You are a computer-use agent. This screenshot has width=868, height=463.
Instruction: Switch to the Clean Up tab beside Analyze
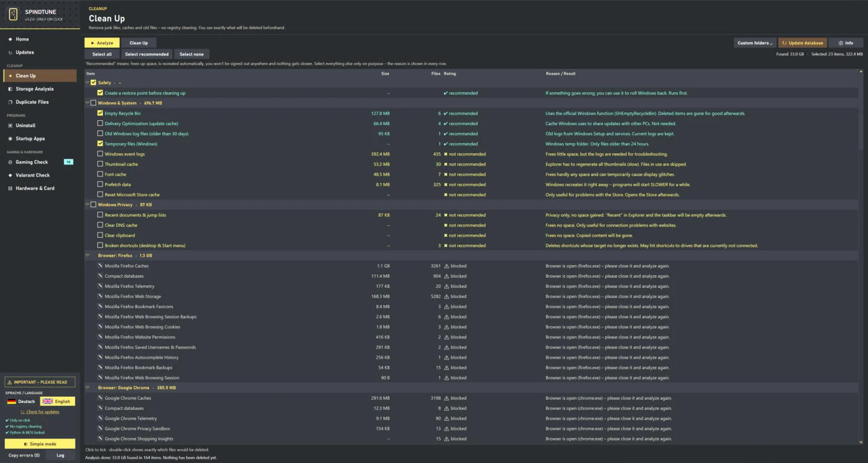(x=139, y=43)
